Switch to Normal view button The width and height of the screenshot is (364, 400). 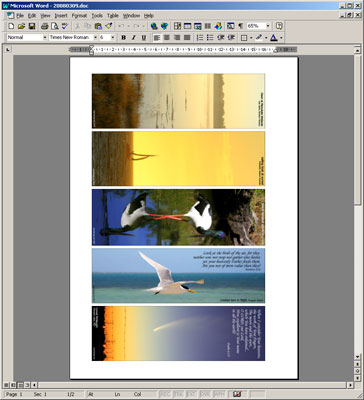6,385
